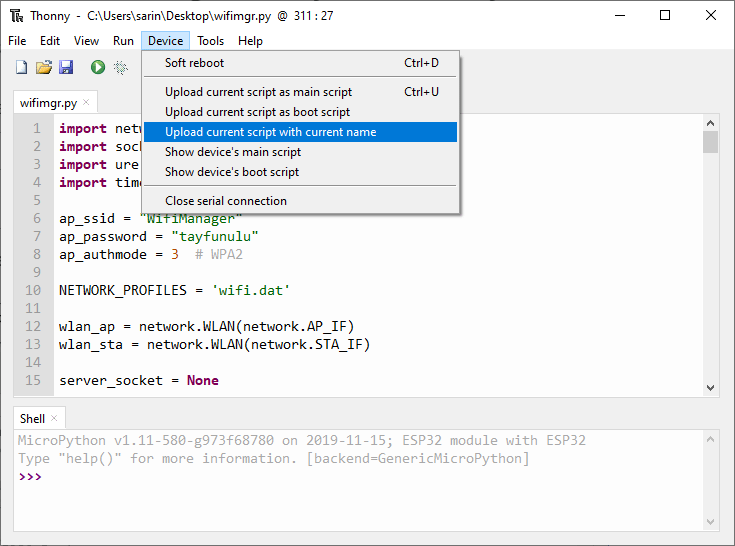Click line number 15 in the gutter

click(33, 381)
